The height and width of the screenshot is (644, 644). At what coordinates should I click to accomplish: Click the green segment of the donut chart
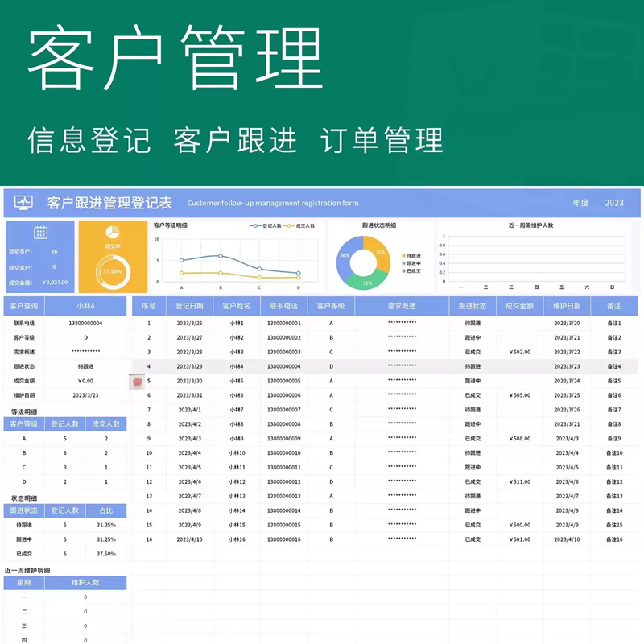[365, 279]
